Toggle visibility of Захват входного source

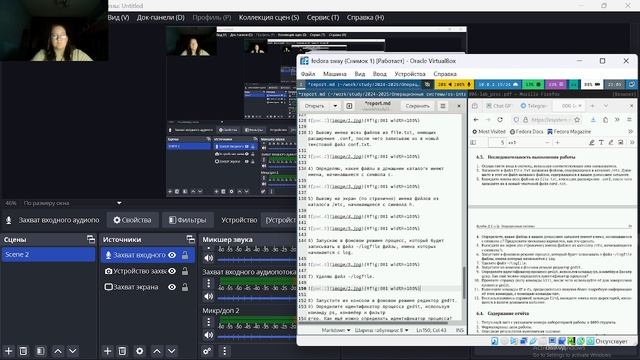(172, 255)
